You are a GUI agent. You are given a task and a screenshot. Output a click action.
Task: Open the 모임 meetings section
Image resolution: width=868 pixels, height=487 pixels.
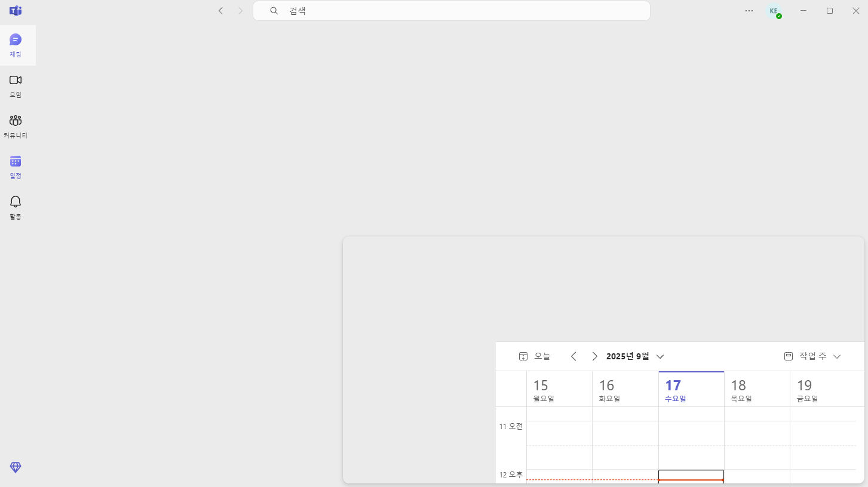16,86
